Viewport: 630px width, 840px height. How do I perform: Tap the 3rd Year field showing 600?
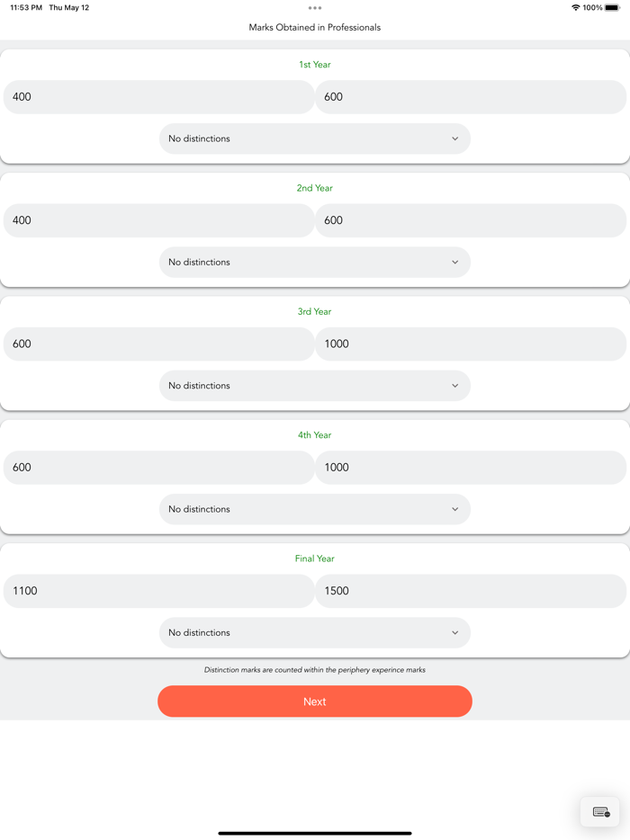click(x=158, y=344)
